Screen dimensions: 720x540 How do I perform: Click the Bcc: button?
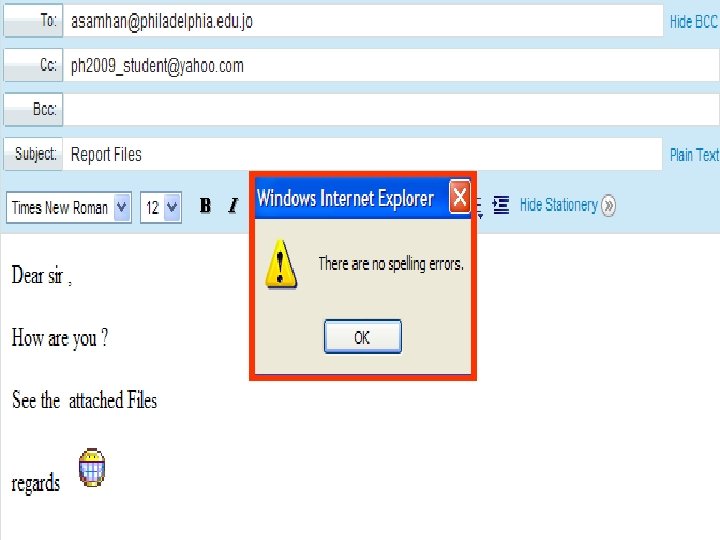pyautogui.click(x=33, y=109)
